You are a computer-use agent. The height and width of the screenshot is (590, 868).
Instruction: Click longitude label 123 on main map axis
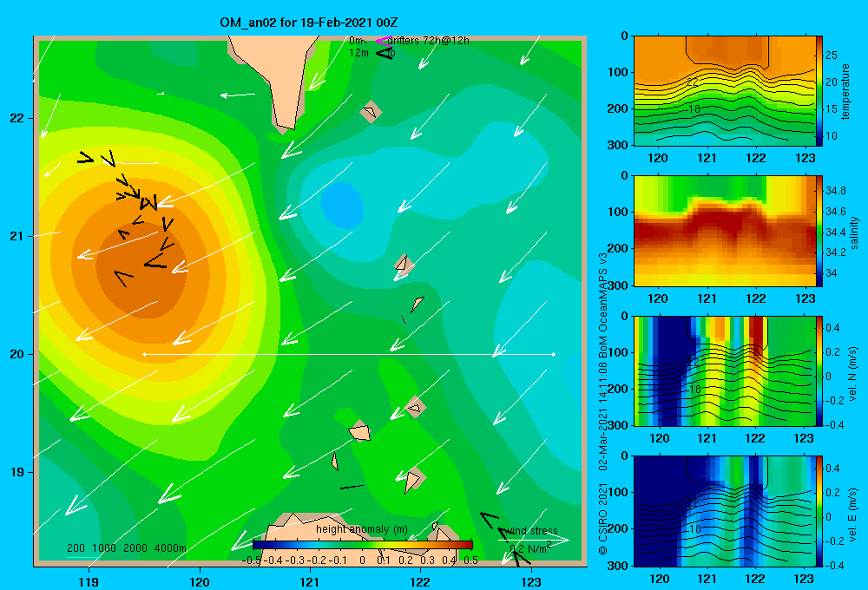click(531, 581)
